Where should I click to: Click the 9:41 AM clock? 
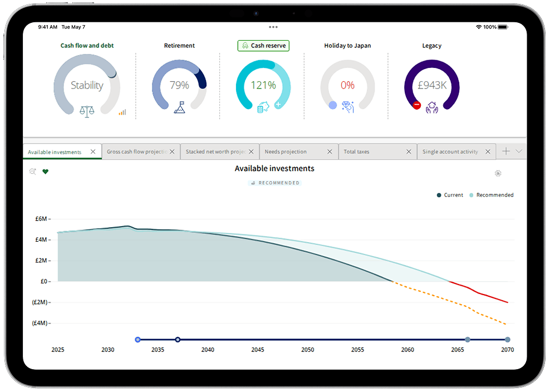48,27
